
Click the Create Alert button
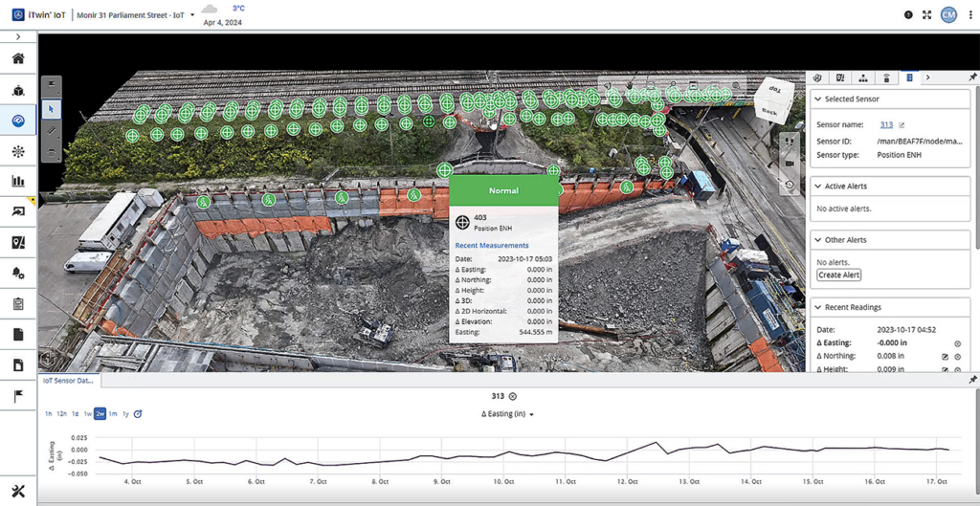tap(838, 275)
